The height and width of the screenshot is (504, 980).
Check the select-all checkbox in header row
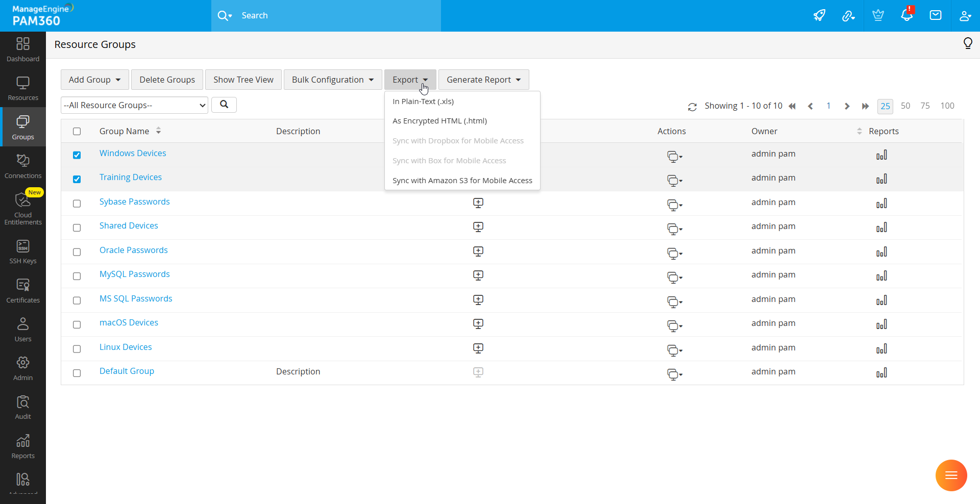click(x=77, y=131)
